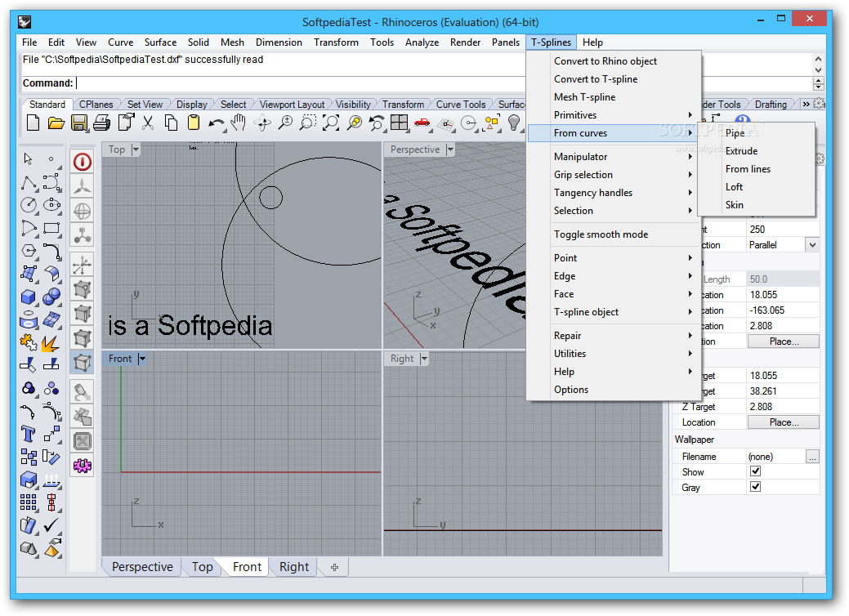Show more toolbar tabs with the chevron

point(807,105)
